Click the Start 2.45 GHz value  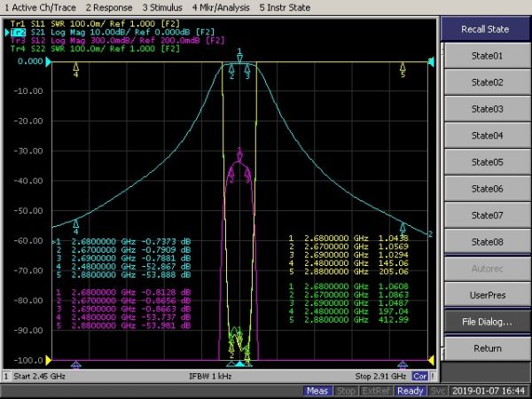(39, 376)
